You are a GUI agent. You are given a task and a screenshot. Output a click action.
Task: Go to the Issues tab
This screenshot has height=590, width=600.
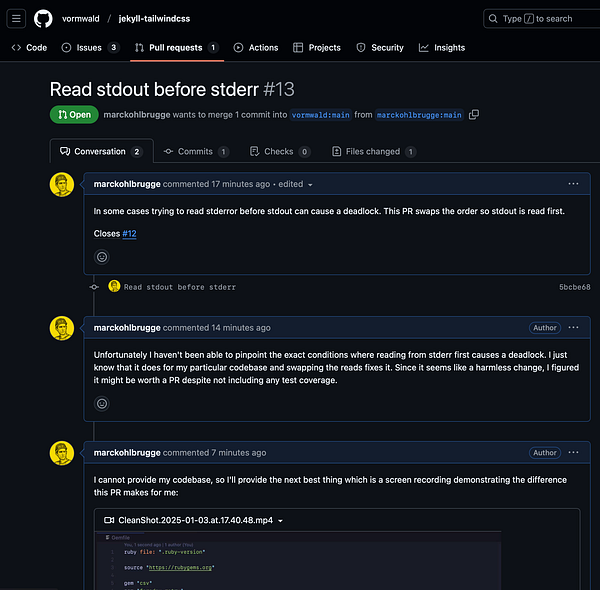click(89, 47)
